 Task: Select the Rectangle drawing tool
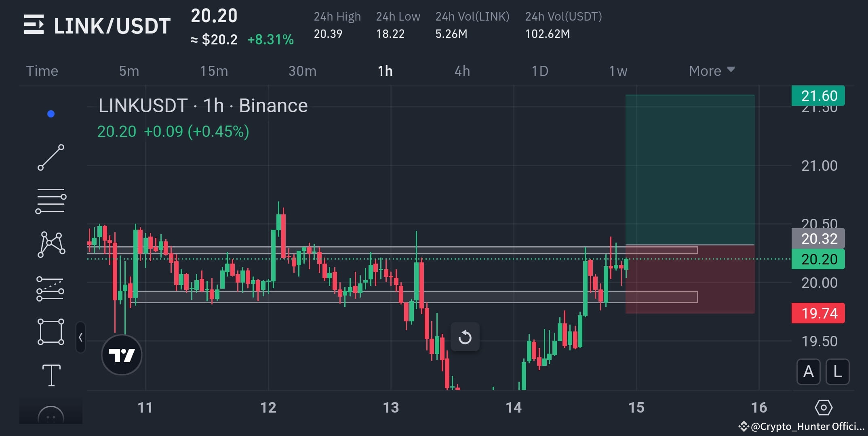pyautogui.click(x=51, y=331)
